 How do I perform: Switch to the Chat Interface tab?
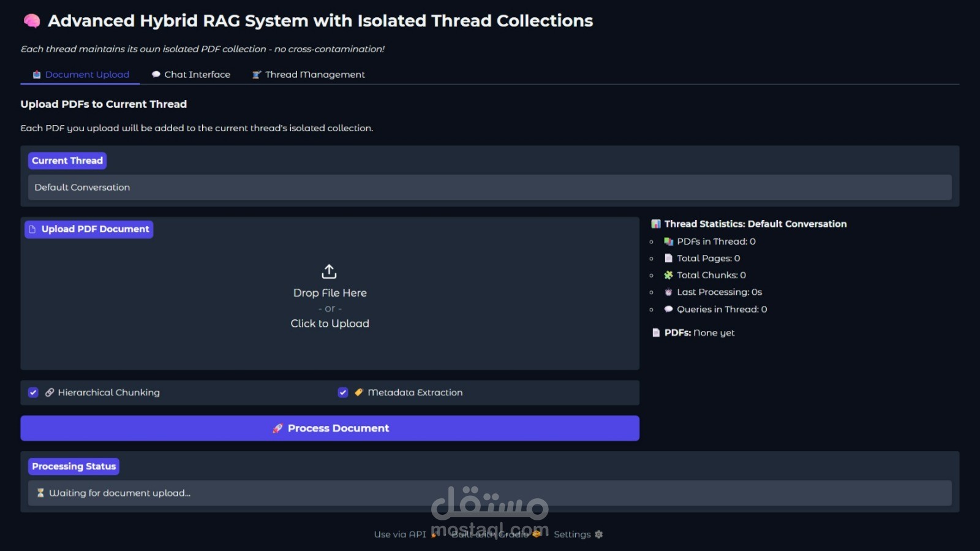191,75
